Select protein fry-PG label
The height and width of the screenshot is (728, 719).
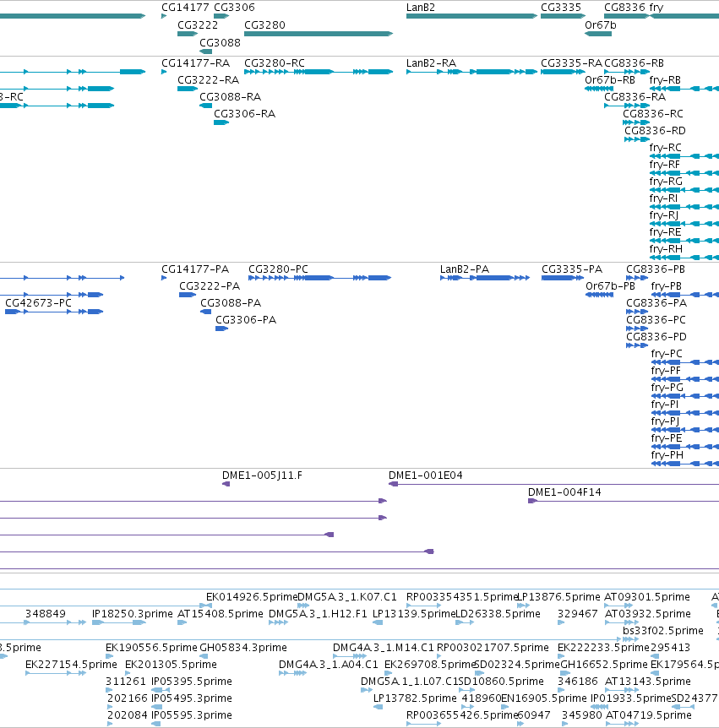click(x=667, y=387)
